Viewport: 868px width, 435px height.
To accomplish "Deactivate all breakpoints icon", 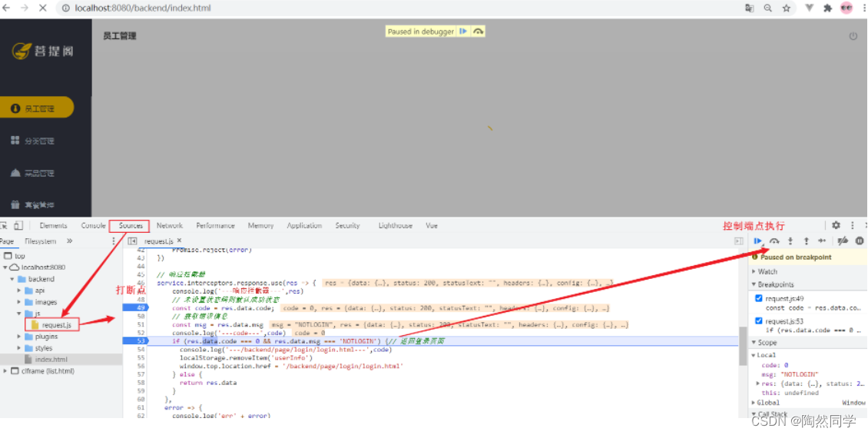I will [x=843, y=241].
